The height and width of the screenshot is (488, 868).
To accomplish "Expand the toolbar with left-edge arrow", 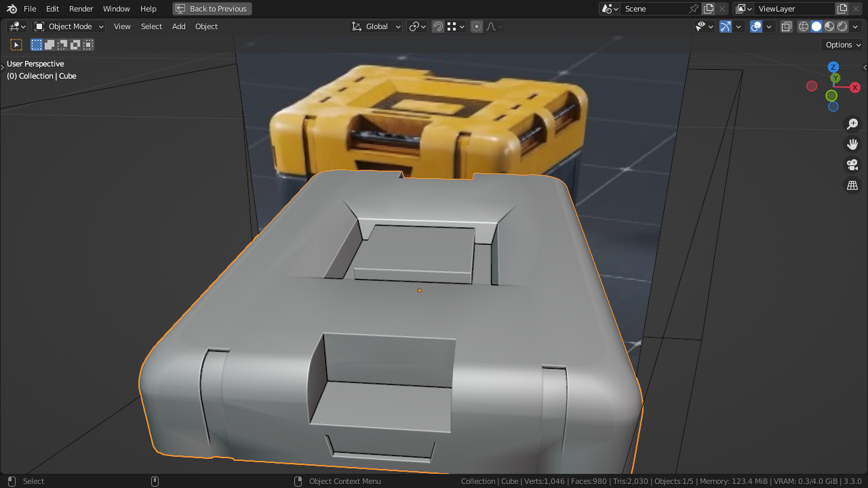I will click(3, 67).
